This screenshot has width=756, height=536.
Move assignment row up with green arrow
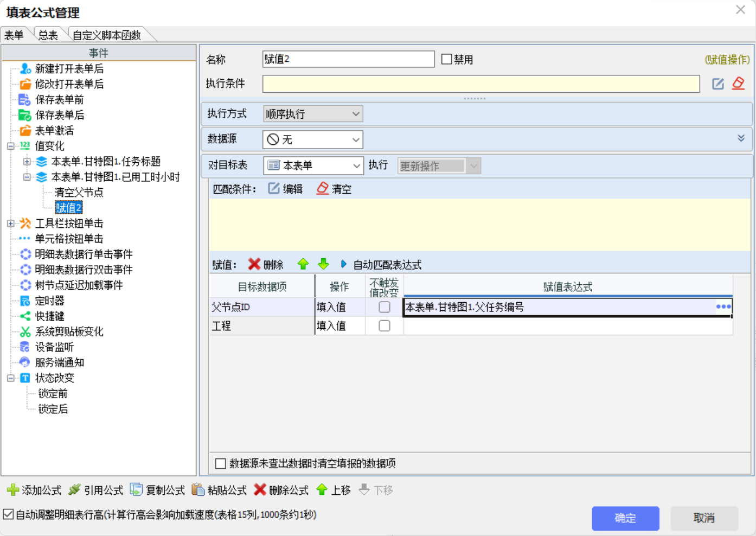303,264
